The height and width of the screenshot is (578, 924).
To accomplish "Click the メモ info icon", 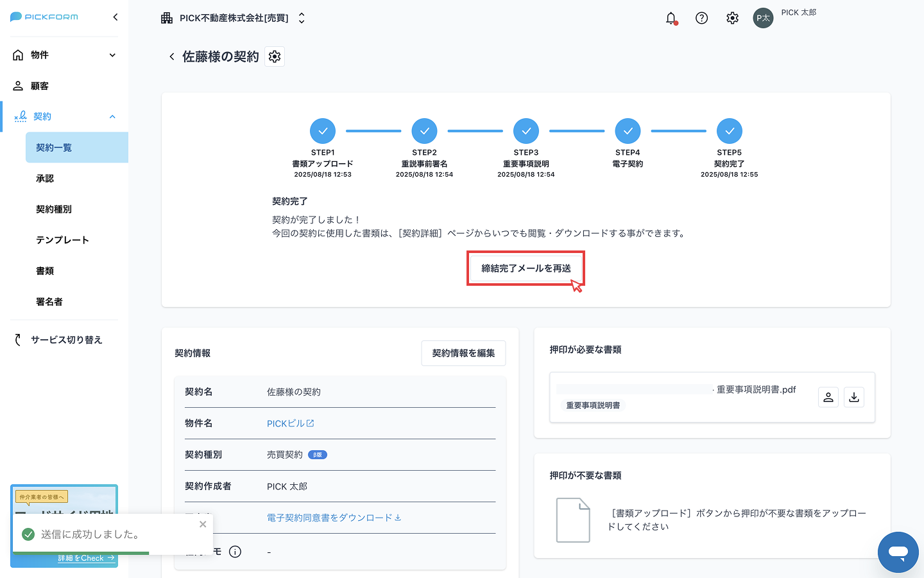I will (x=235, y=552).
